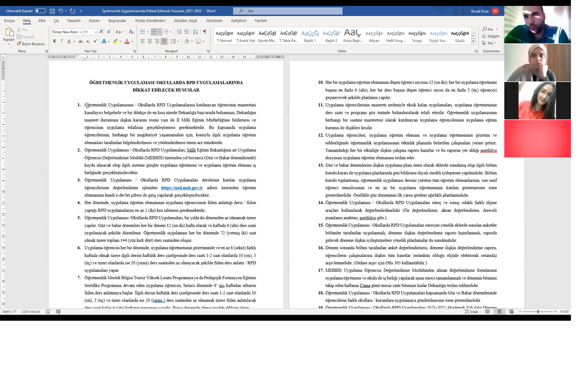This screenshot has height=392, width=584.
Task: Click the %100 zoom level
Action: point(564,312)
